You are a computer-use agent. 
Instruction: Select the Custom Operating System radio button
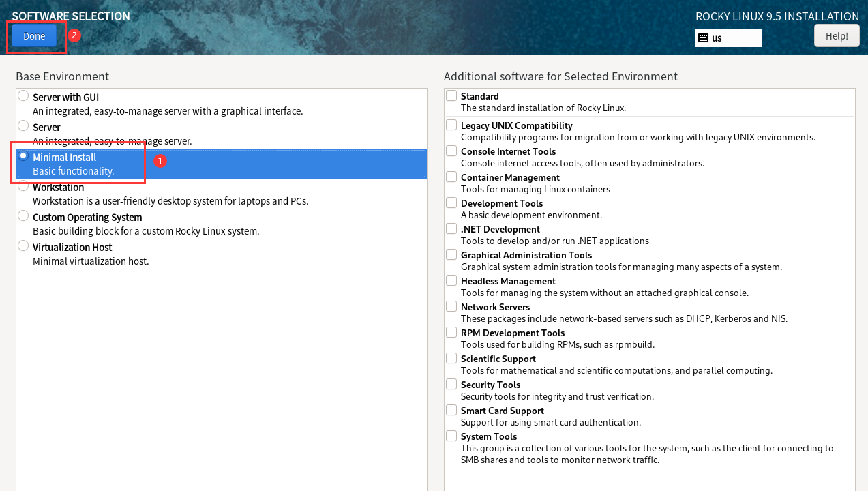point(23,216)
